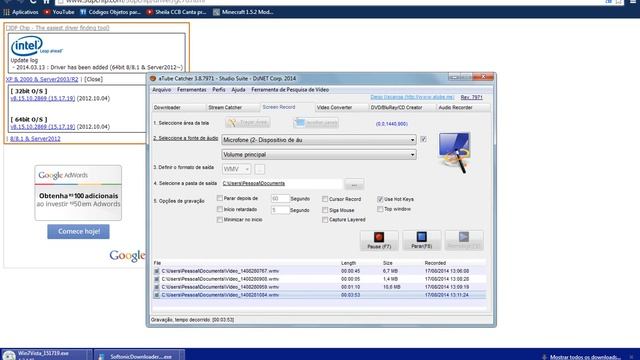Enable the Parar depois de checkbox
This screenshot has width=640, height=360.
click(x=220, y=198)
